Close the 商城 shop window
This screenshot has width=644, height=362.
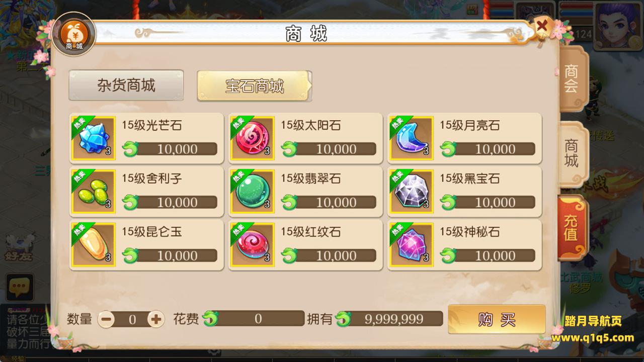click(x=542, y=26)
